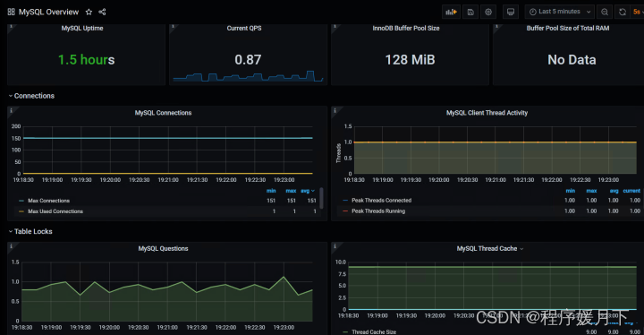Change the Max Connections series color
This screenshot has height=335, width=644.
click(21, 201)
